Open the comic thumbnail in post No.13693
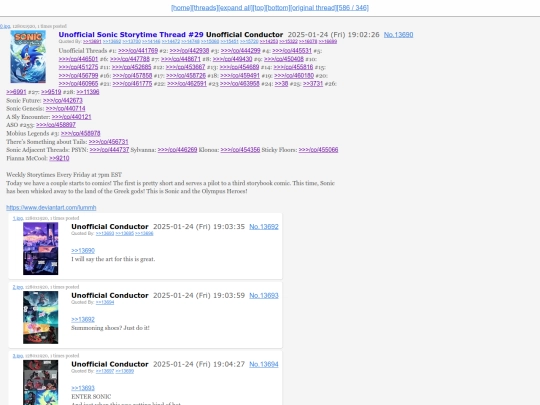The width and height of the screenshot is (540, 405). pyautogui.click(x=41, y=318)
